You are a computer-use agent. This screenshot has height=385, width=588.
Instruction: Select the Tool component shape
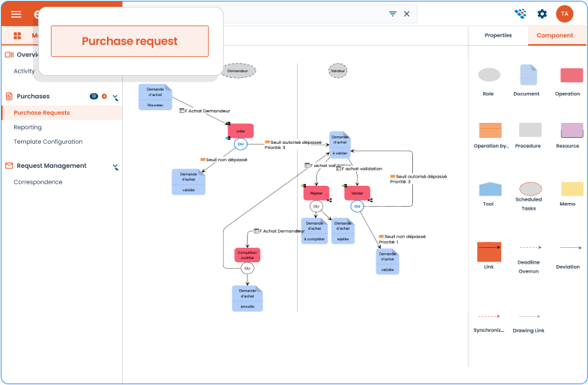490,189
